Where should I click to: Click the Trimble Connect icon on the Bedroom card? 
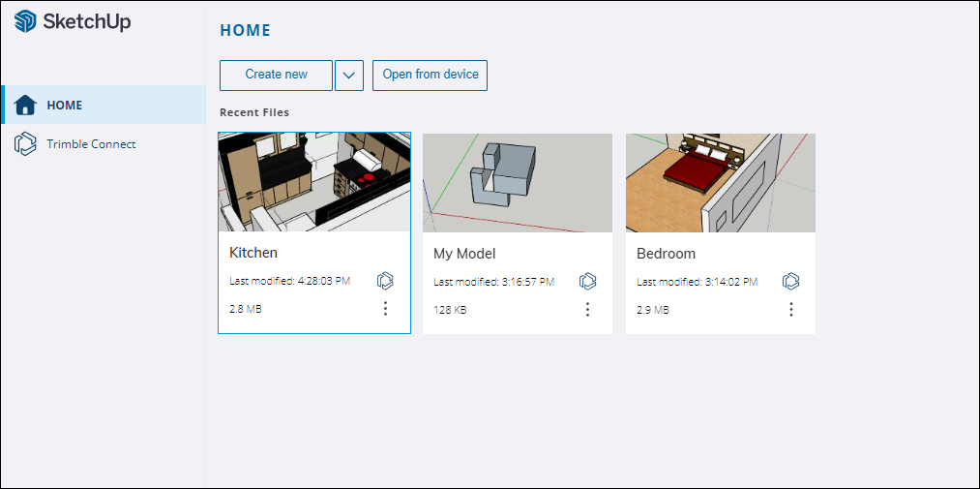(790, 282)
